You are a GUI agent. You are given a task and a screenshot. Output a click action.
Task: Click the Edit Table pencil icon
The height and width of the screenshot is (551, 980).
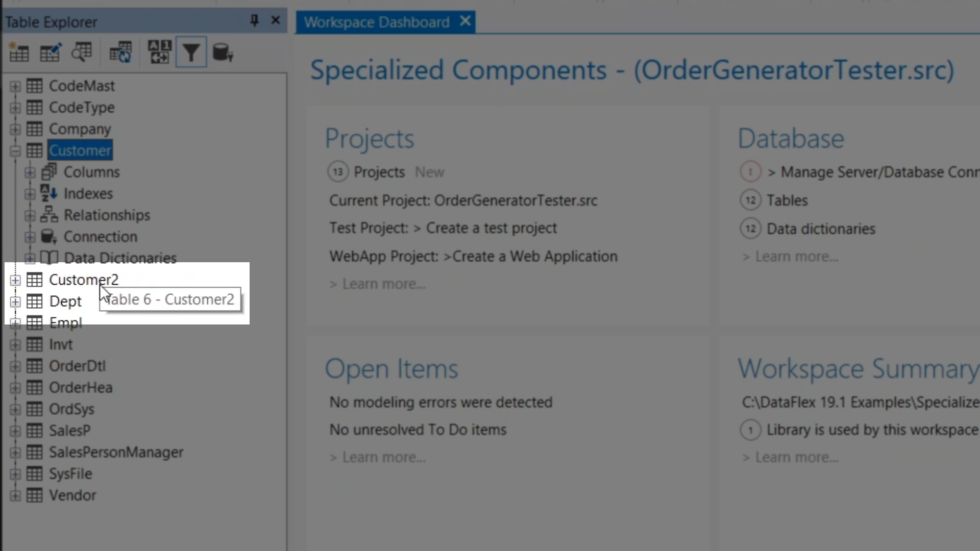50,52
